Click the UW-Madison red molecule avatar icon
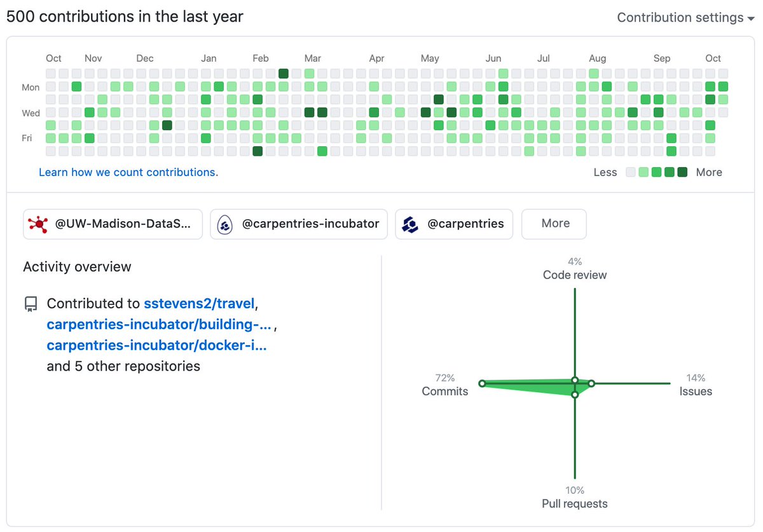Image resolution: width=763 pixels, height=532 pixels. [39, 224]
